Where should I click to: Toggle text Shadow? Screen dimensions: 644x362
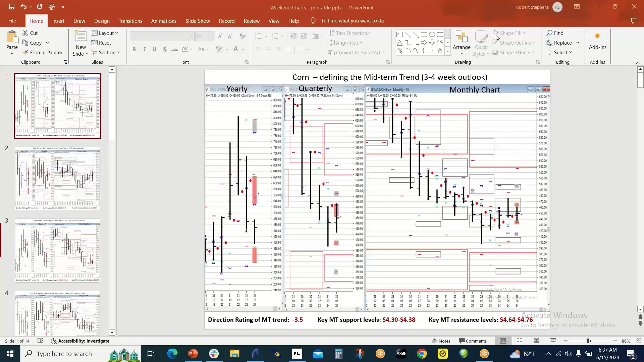pyautogui.click(x=164, y=49)
